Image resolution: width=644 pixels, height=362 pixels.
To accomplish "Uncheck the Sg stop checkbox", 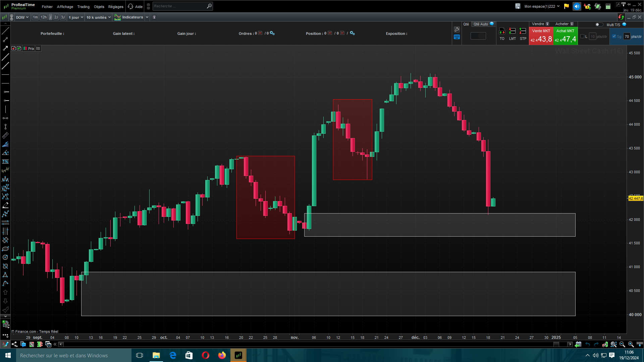I will pyautogui.click(x=614, y=37).
